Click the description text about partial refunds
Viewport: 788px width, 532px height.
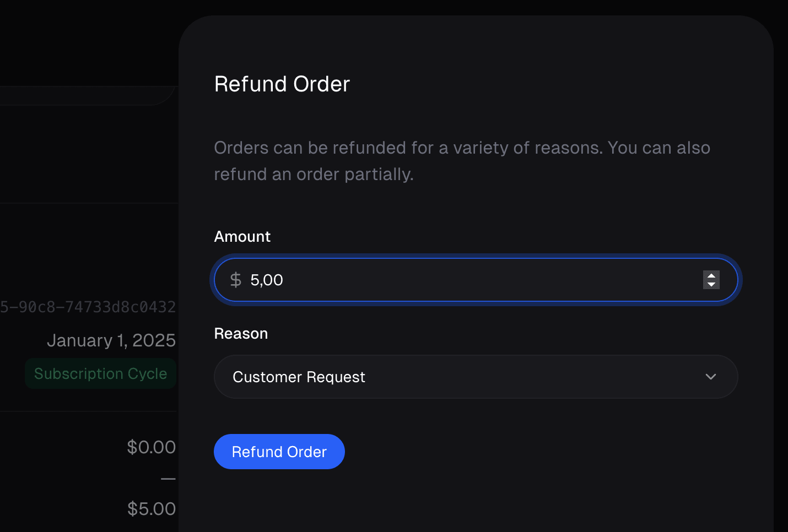(x=462, y=161)
